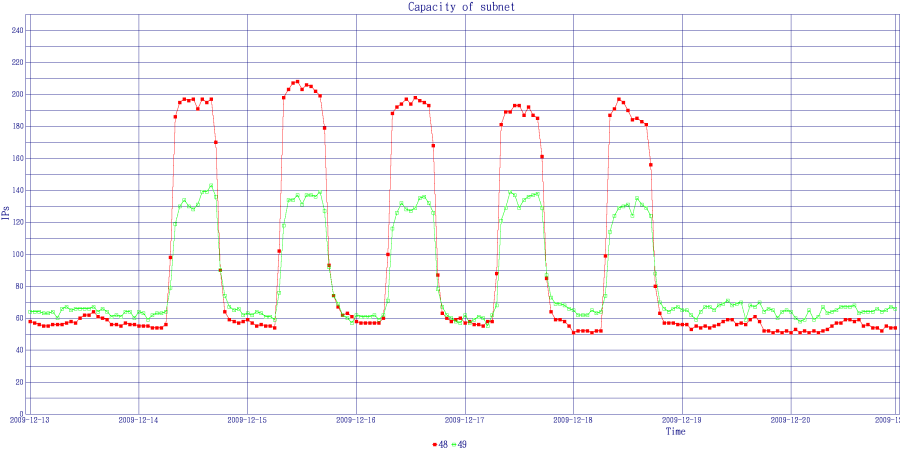
Task: Click the 100 label on the y-axis
Action: 16,255
